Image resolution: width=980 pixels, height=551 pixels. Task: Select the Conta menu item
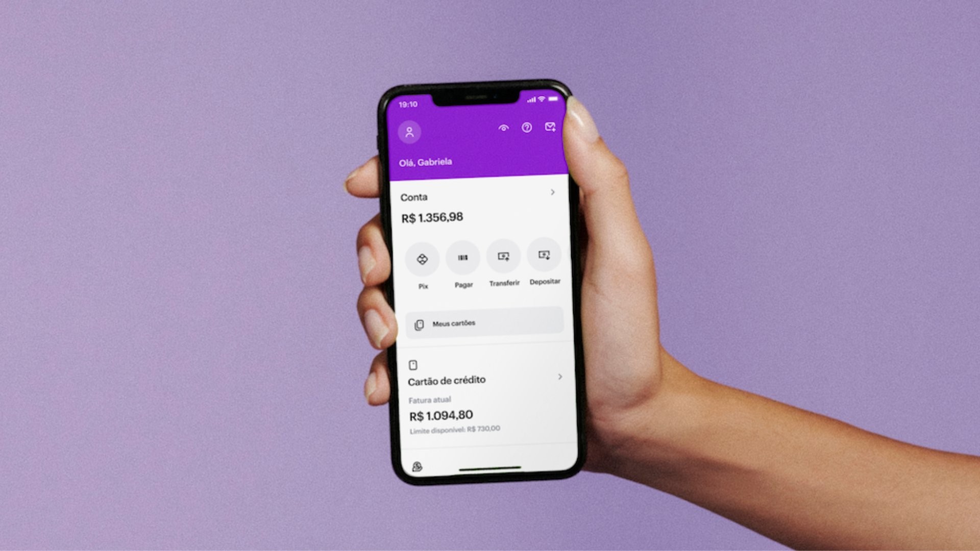coord(412,196)
